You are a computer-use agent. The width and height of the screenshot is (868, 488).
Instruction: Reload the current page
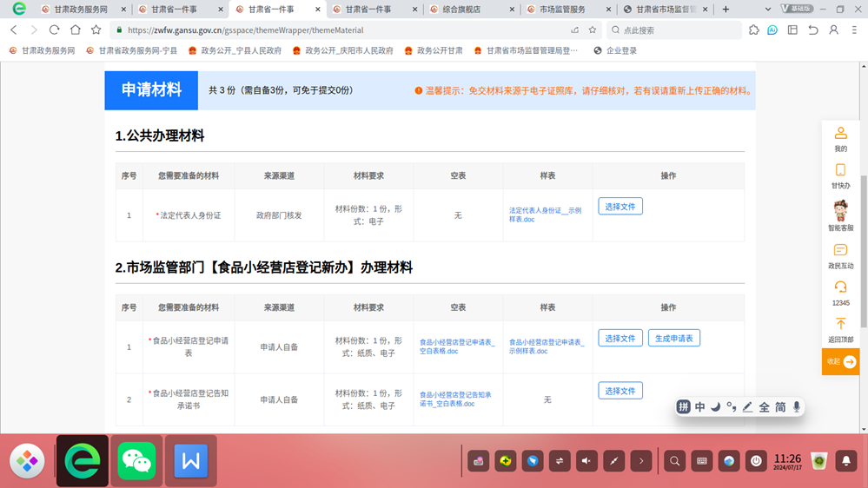tap(54, 30)
